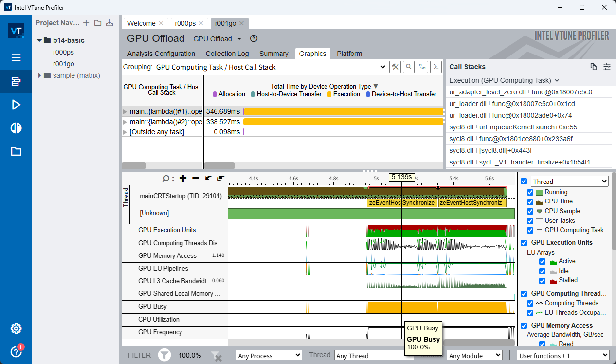
Task: Uncheck the Running checkbox
Action: (531, 192)
